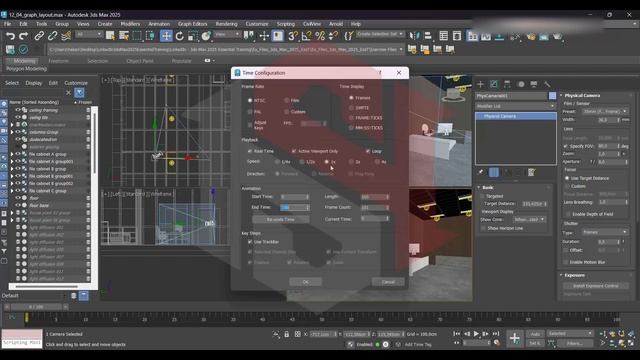Select SMPTE time display option
Image resolution: width=640 pixels, height=360 pixels.
[351, 108]
